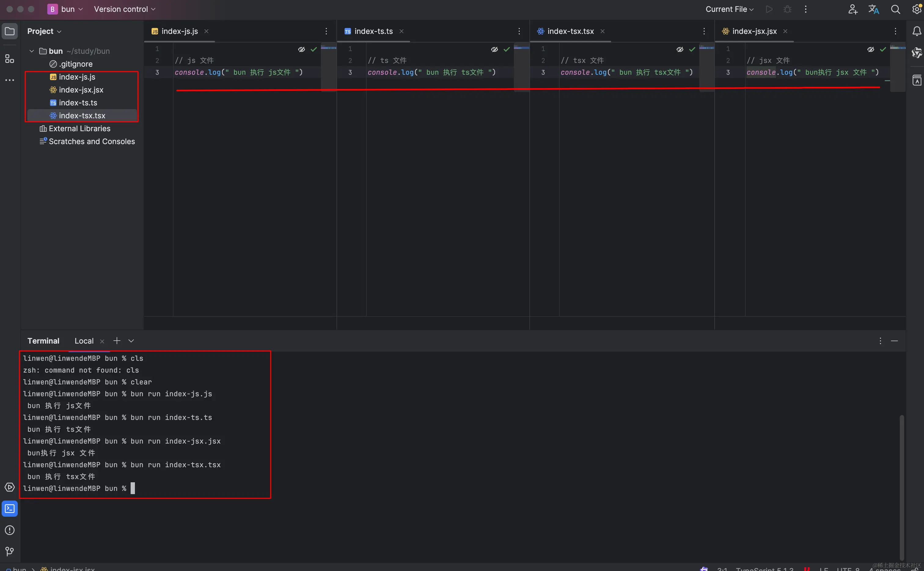Click the Run button in the top toolbar
Image resolution: width=924 pixels, height=571 pixels.
pyautogui.click(x=769, y=9)
